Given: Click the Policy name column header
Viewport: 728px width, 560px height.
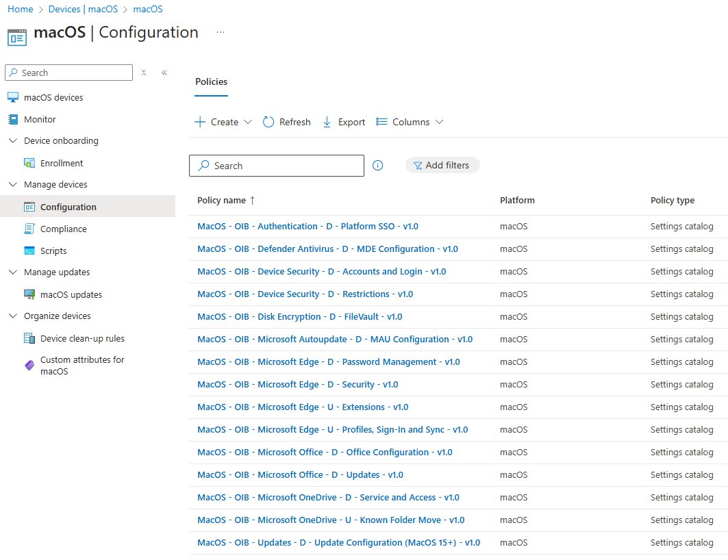Looking at the screenshot, I should (221, 201).
